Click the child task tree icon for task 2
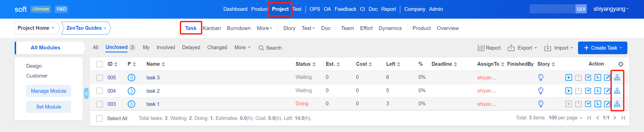This screenshot has height=132, width=644. click(617, 91)
